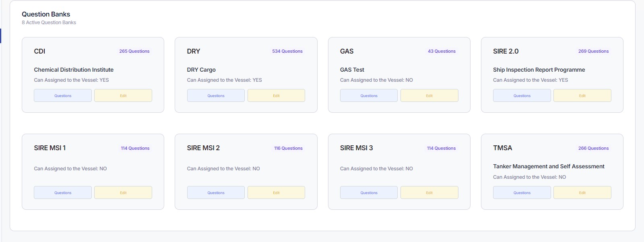
Task: Edit the SIRE MSI 2 bank
Action: click(x=276, y=193)
